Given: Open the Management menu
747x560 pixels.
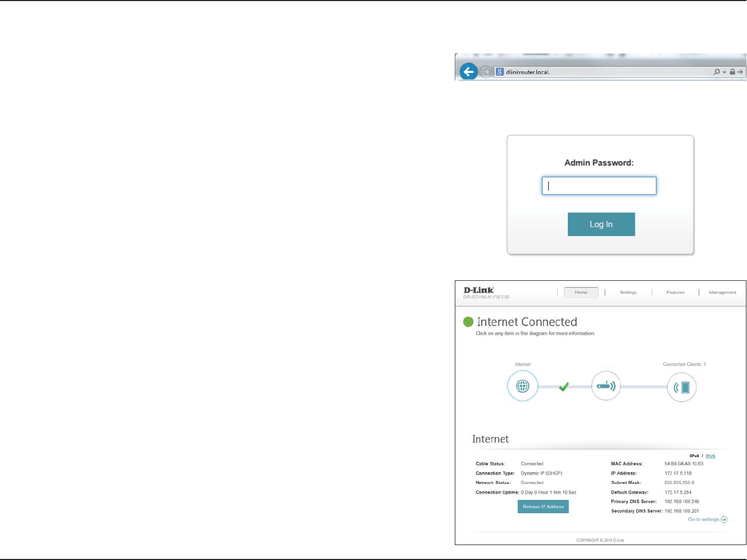Looking at the screenshot, I should click(722, 293).
